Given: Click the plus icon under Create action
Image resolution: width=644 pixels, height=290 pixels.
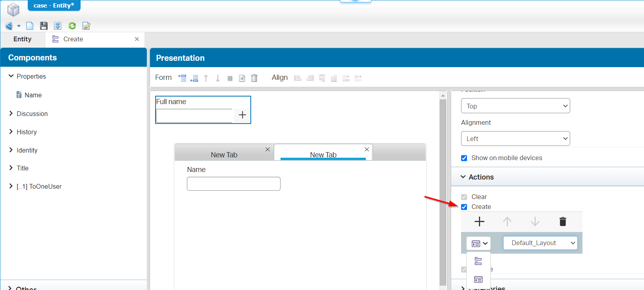Looking at the screenshot, I should pyautogui.click(x=479, y=222).
